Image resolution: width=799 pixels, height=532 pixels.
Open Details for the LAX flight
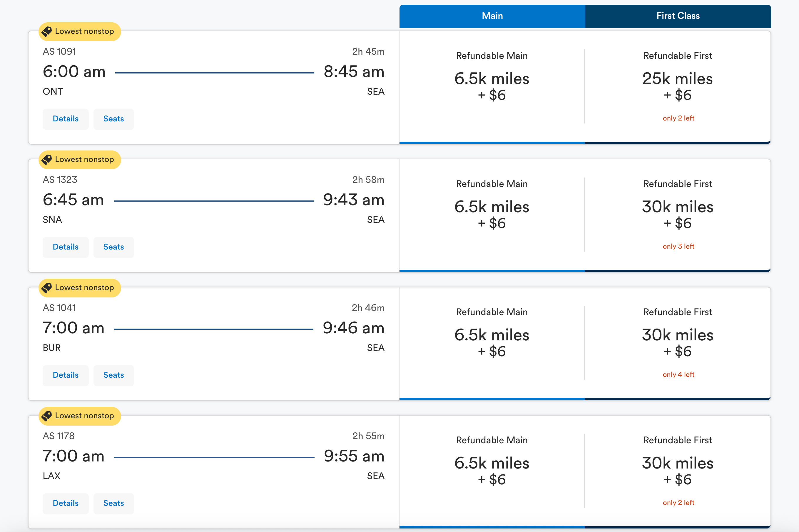(x=66, y=503)
